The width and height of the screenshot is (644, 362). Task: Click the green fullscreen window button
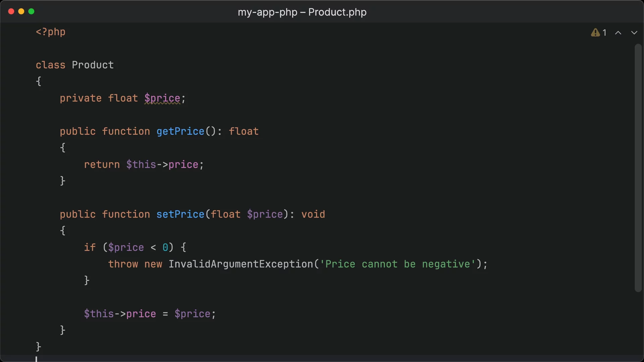(32, 11)
